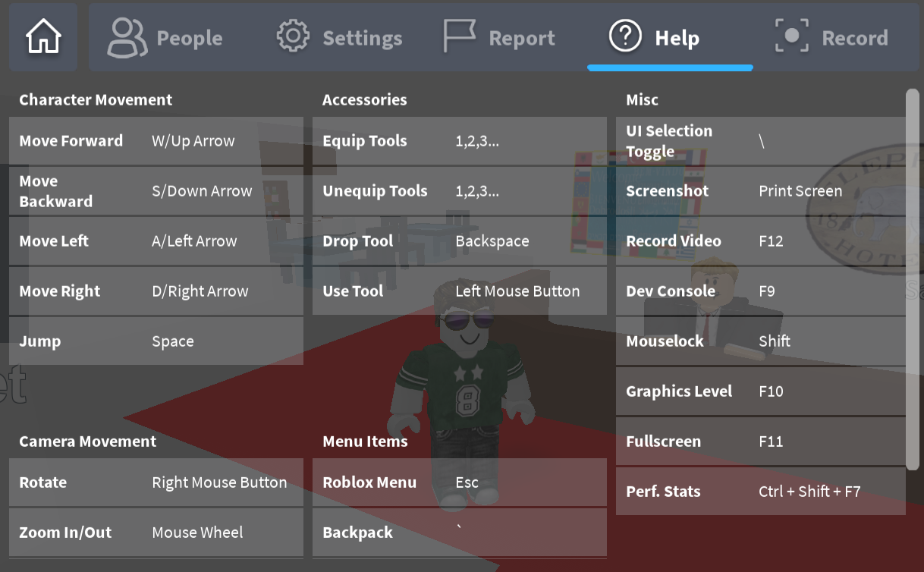This screenshot has width=924, height=572.
Task: Click the People silhouettes icon
Action: 127,38
